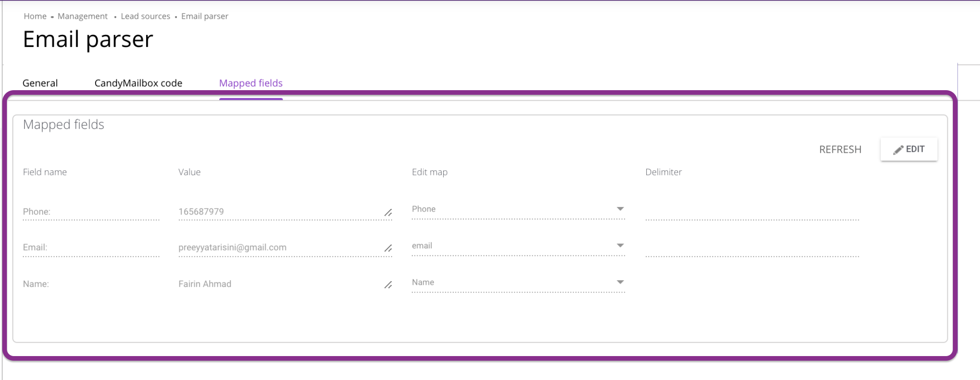This screenshot has width=980, height=380.
Task: Click the Delimiter field in the Phone row
Action: point(752,212)
